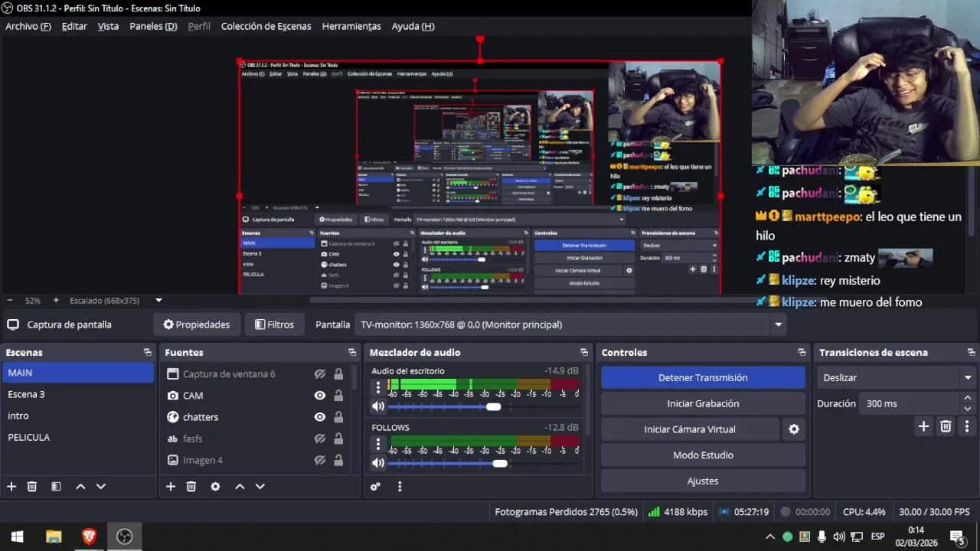This screenshot has height=551, width=980.
Task: Open audio mixer three-dot menu
Action: (399, 487)
